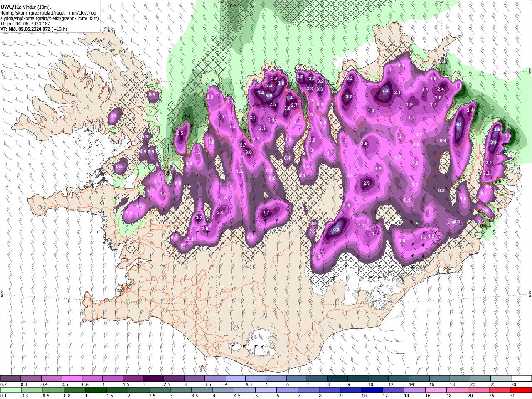Select top legend row swatch between 16 and 18
The image size is (532, 399).
click(x=439, y=379)
